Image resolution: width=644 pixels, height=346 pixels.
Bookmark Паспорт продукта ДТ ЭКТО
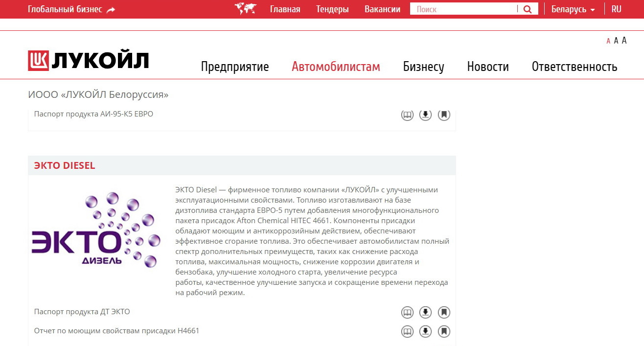444,312
